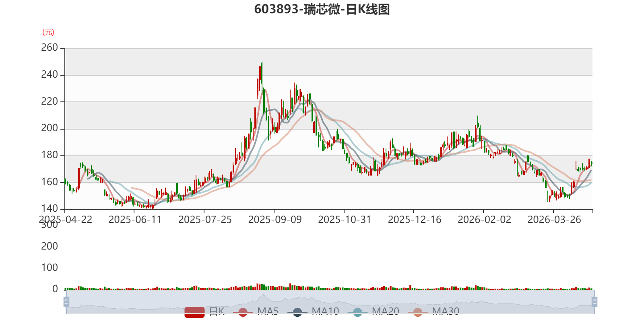Click the 2025-09-09 date label

click(275, 220)
